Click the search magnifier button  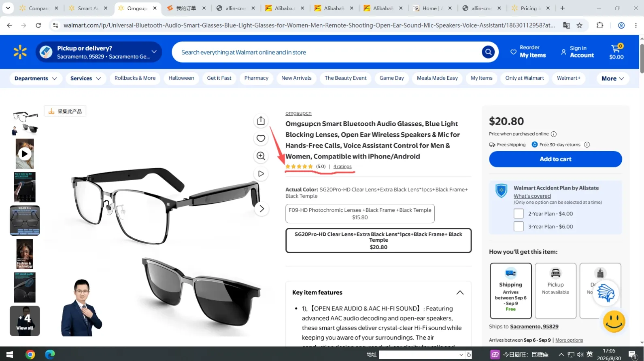(x=488, y=52)
